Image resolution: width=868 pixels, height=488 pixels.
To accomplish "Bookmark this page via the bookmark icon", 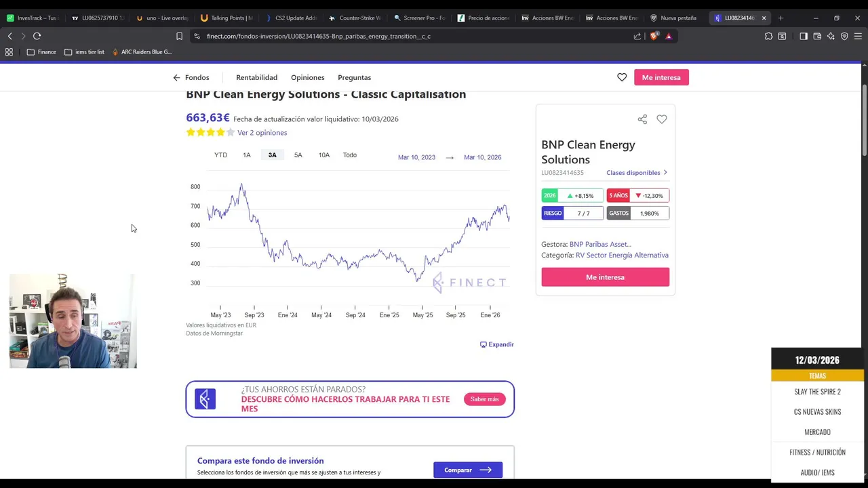I will pos(179,36).
